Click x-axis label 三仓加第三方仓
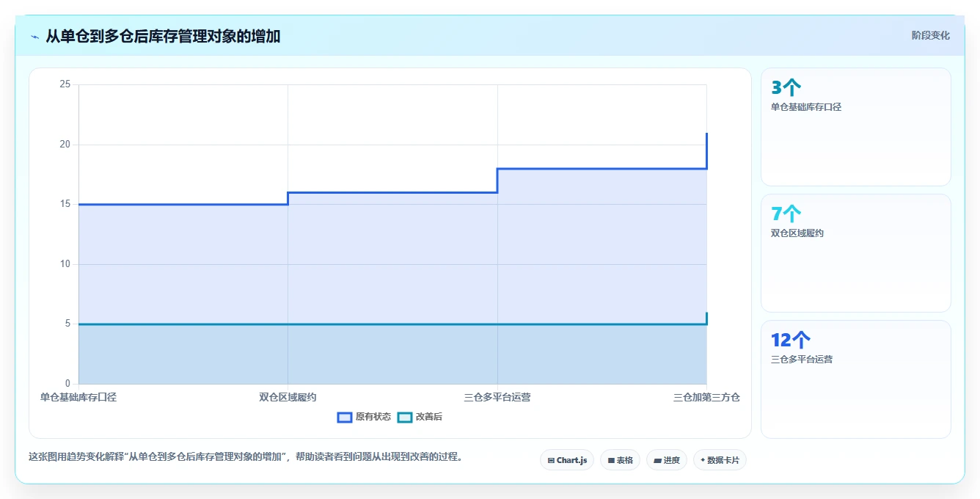 706,397
